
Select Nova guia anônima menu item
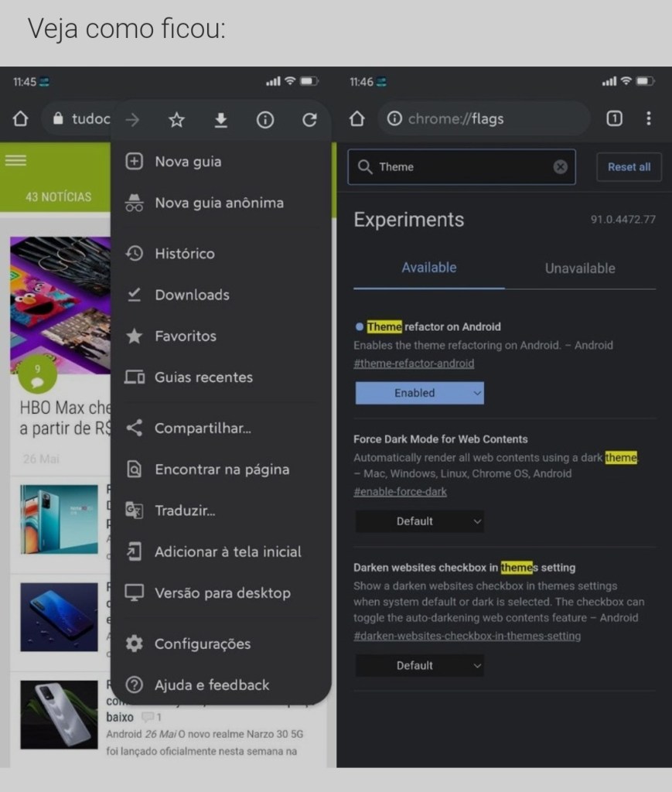click(x=219, y=203)
